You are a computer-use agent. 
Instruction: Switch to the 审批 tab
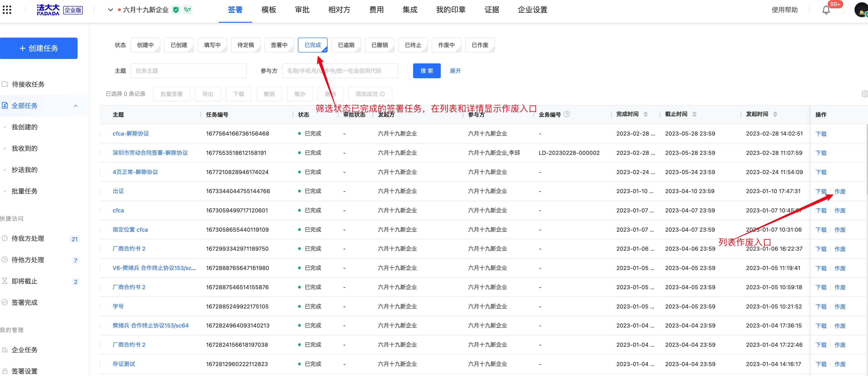302,10
